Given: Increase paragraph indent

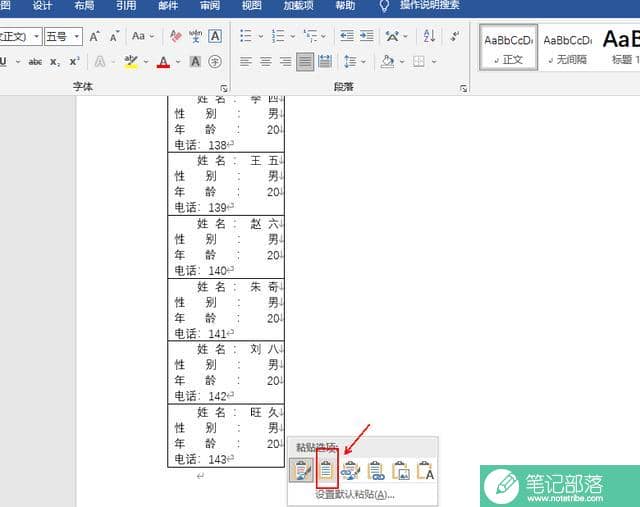Looking at the screenshot, I should pyautogui.click(x=367, y=36).
